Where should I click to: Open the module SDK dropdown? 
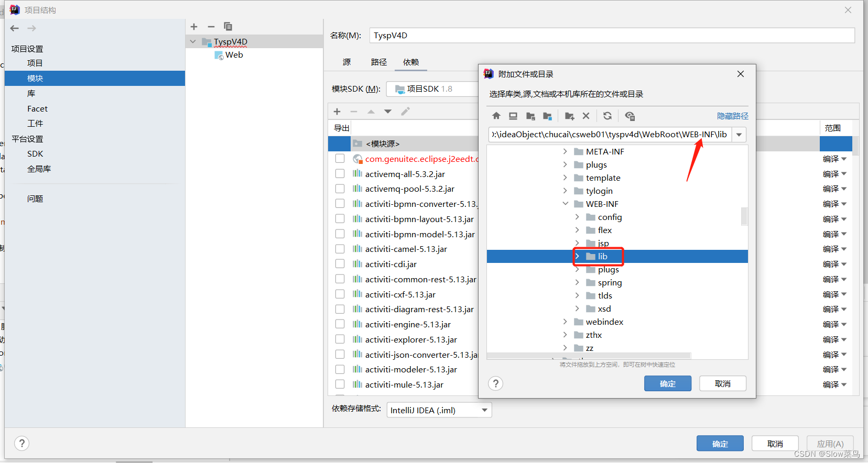pyautogui.click(x=432, y=89)
